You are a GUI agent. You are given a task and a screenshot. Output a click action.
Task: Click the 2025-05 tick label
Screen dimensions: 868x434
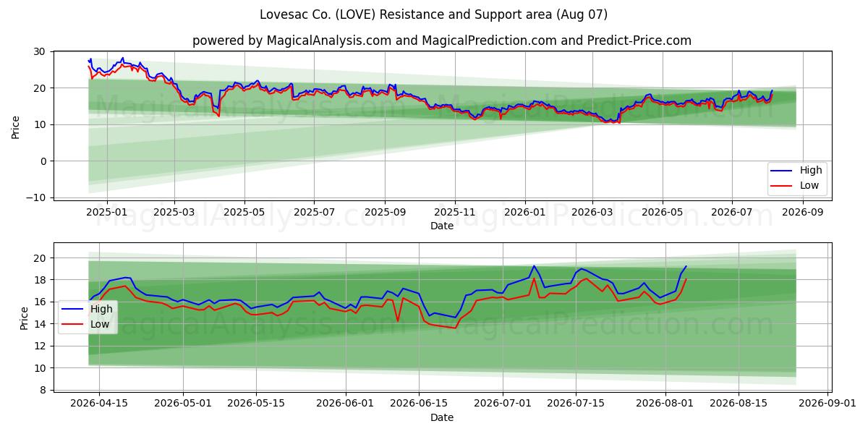coord(244,212)
